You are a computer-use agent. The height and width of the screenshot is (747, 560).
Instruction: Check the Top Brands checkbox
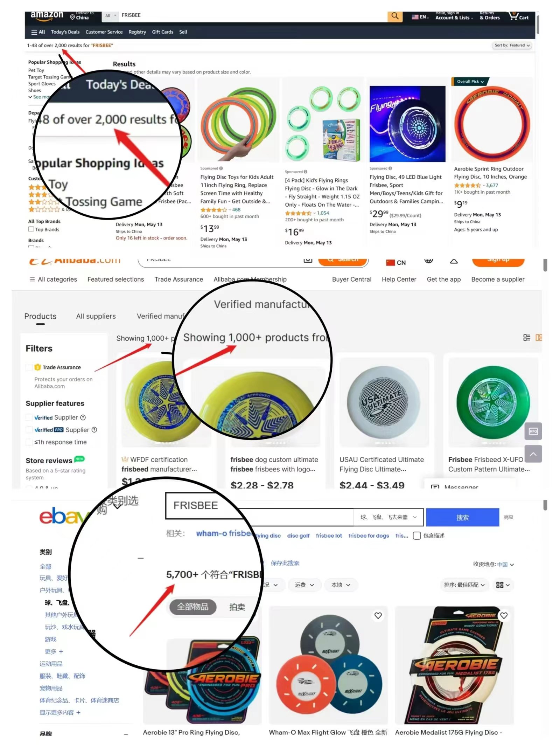[x=31, y=229]
